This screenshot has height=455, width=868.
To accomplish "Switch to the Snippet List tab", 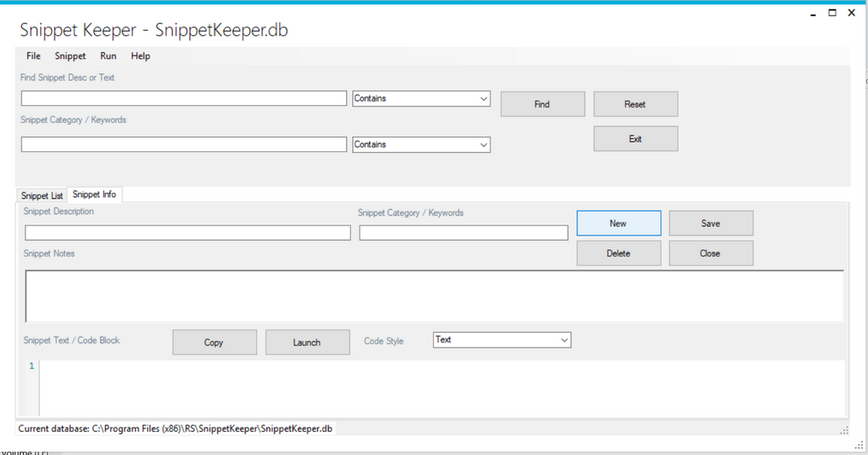I will [42, 195].
